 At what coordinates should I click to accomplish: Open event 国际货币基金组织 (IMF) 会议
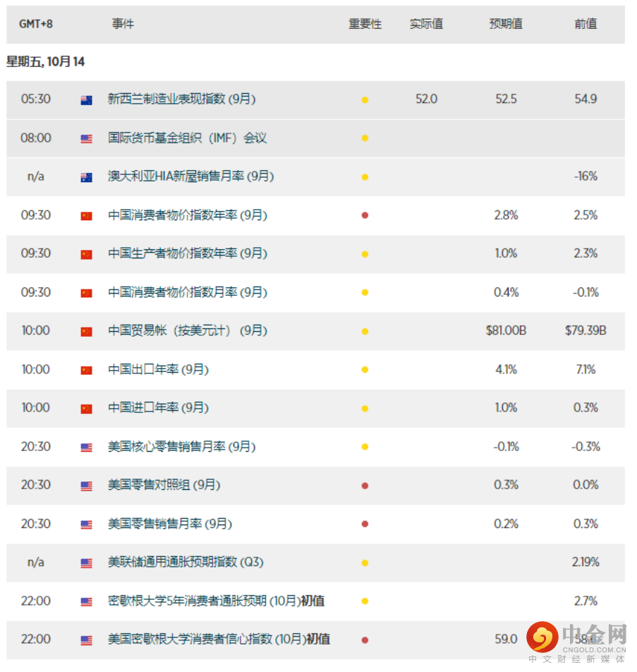pos(187,138)
